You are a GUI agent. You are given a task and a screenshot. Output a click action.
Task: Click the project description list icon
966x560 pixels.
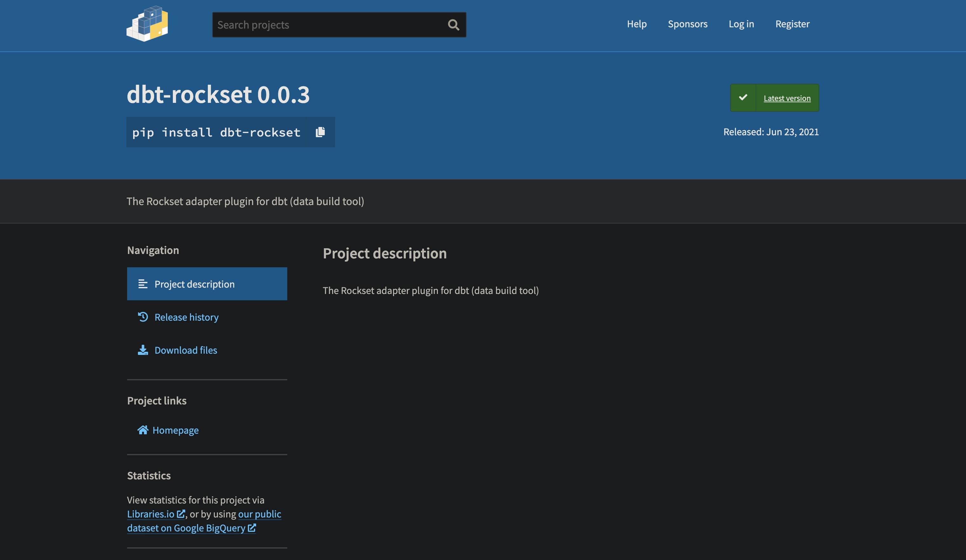point(143,283)
